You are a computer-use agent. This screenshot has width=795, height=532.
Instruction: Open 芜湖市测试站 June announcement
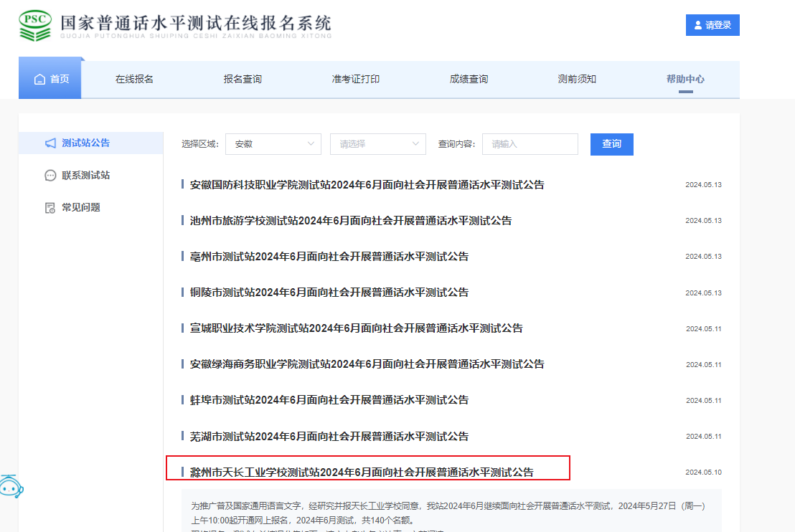pos(329,436)
